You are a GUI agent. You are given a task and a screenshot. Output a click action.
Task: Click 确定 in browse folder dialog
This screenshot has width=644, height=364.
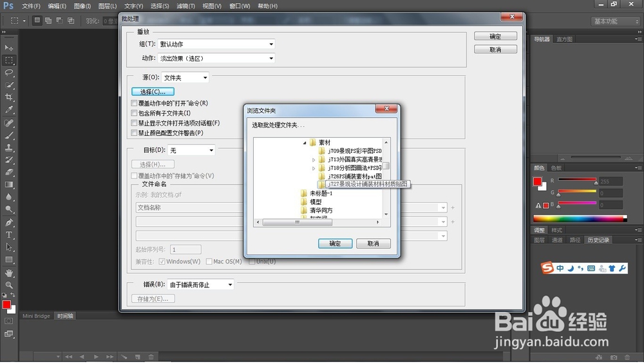click(335, 244)
